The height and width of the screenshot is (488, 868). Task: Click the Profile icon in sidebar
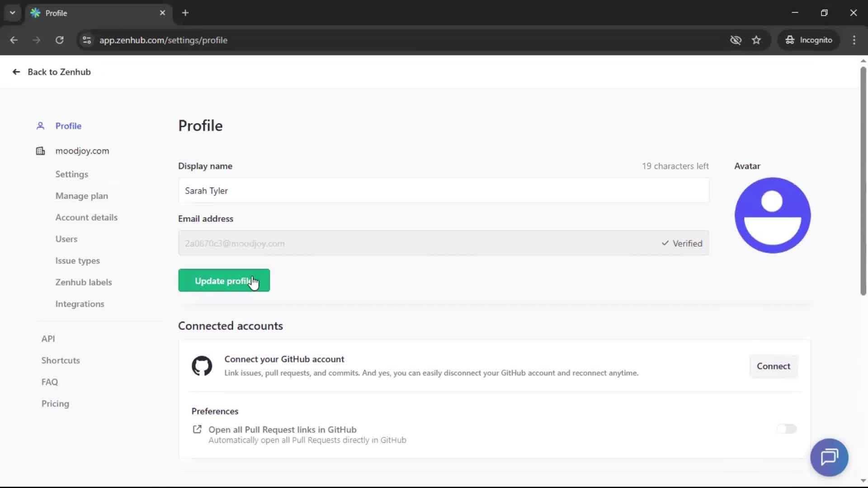40,126
